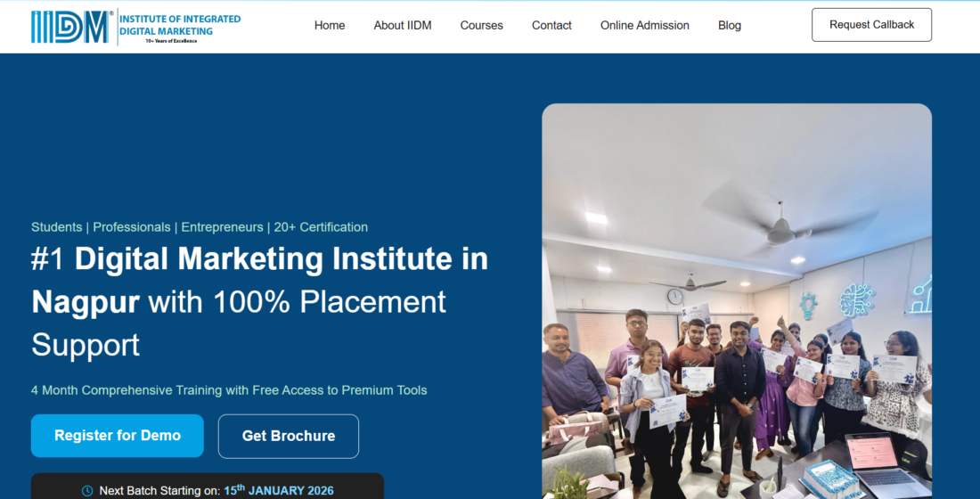Click the Get Brochure button

pyautogui.click(x=288, y=437)
